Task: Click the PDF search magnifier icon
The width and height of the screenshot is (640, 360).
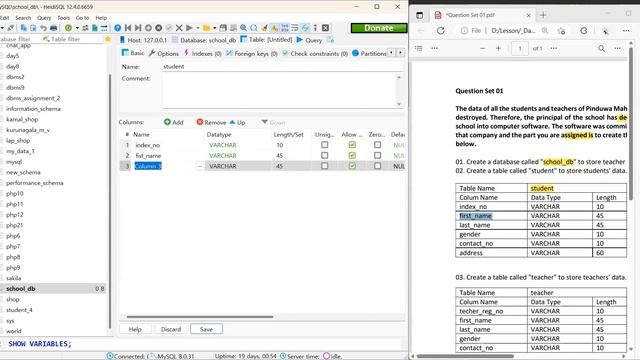Action: coord(601,48)
